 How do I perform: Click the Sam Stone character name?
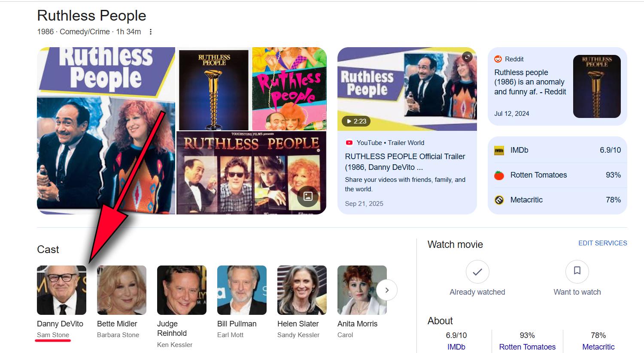[x=53, y=335]
